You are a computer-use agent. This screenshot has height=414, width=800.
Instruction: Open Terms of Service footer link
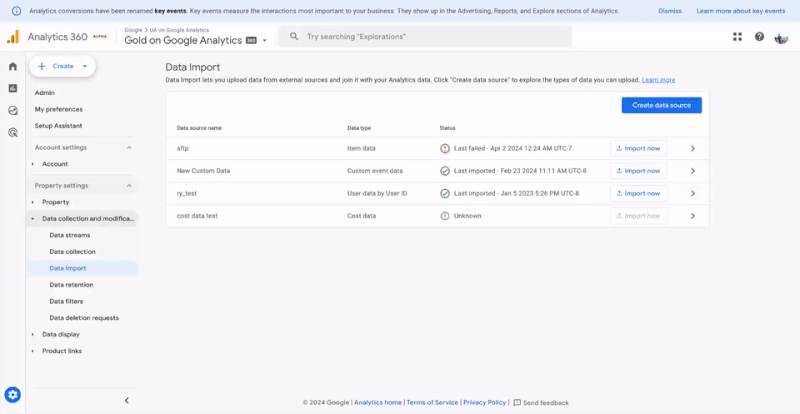[432, 403]
